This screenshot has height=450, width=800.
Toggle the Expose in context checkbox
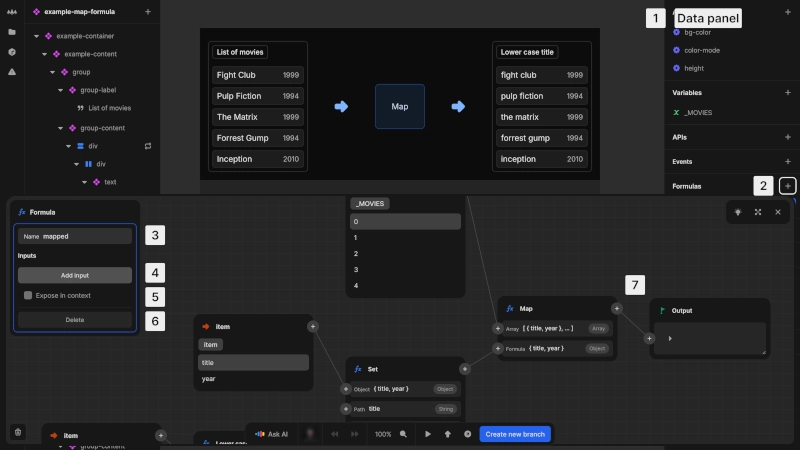[x=28, y=295]
